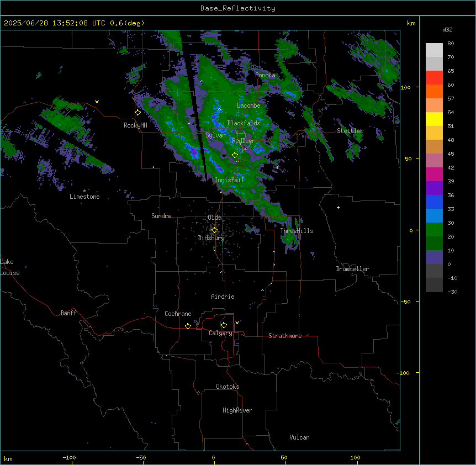Viewport: 476px width, 465px height.
Task: Select the Stettler city label
Action: pyautogui.click(x=350, y=131)
